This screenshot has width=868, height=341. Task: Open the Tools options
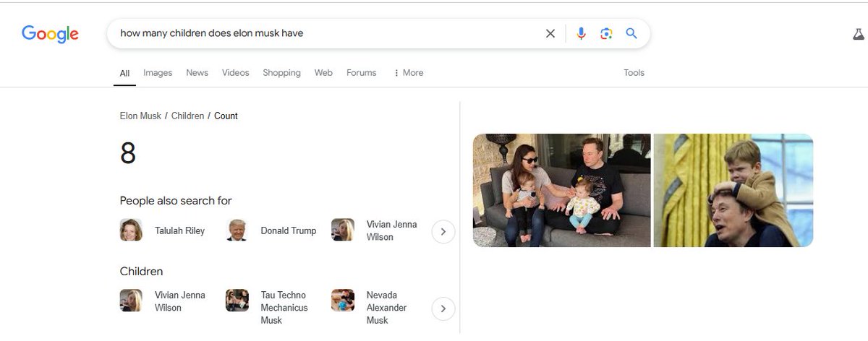click(x=634, y=73)
